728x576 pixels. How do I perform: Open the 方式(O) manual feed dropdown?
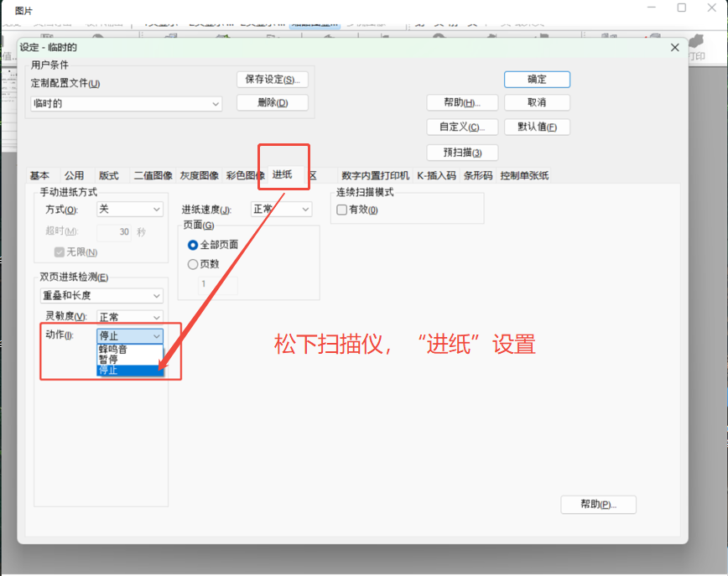coord(129,210)
